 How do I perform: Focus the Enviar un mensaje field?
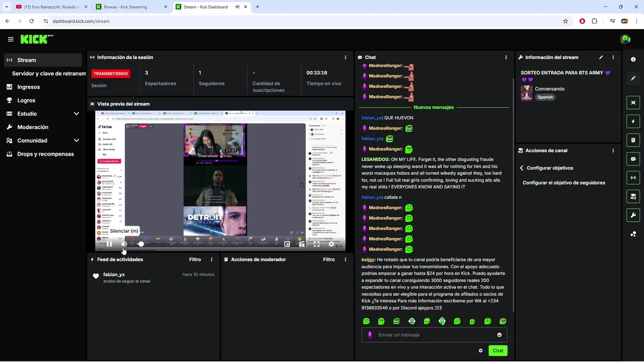(434, 335)
